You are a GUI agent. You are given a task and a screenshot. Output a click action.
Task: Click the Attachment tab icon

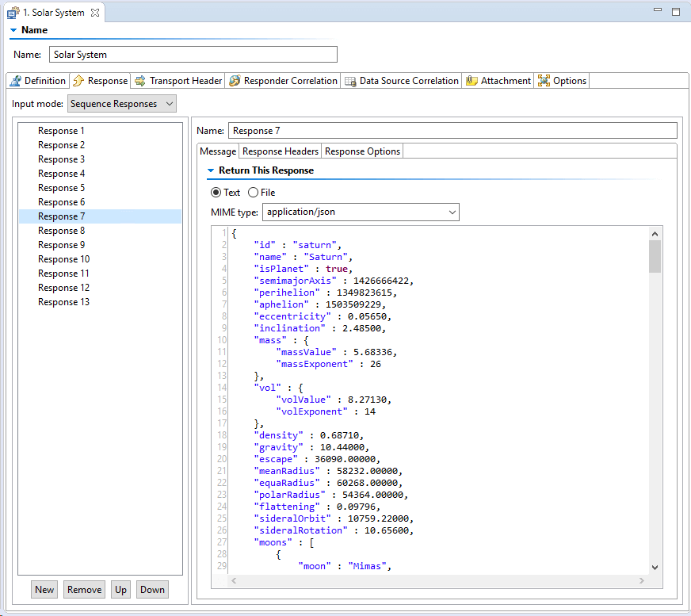tap(471, 81)
